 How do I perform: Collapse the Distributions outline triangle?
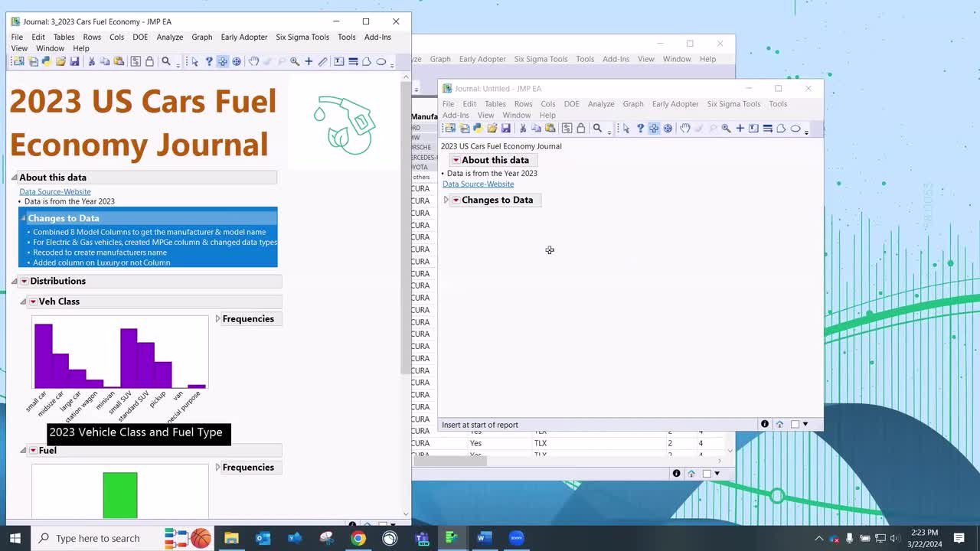14,282
